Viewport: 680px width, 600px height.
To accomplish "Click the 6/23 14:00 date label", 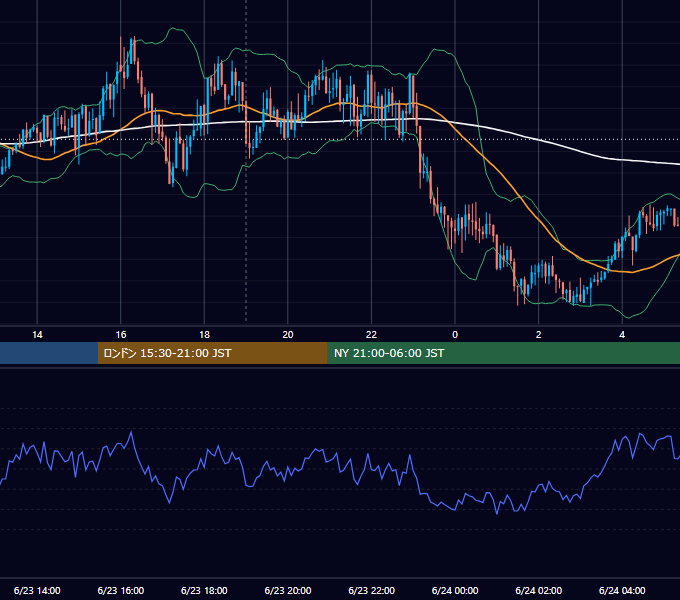I will click(37, 590).
